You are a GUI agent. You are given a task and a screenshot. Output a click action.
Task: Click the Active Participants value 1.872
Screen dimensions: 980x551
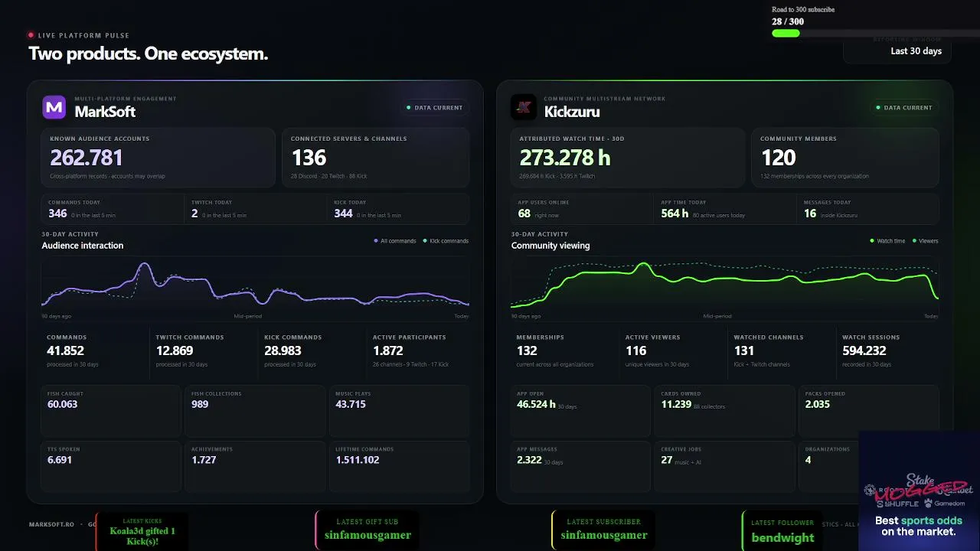point(388,350)
